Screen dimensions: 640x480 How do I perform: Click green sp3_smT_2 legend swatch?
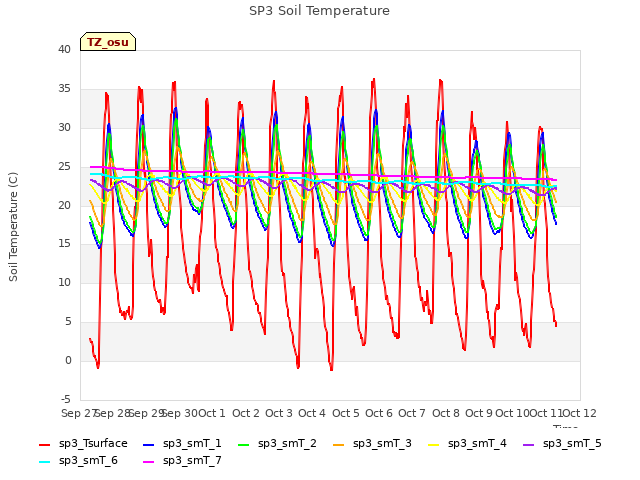pyautogui.click(x=243, y=444)
